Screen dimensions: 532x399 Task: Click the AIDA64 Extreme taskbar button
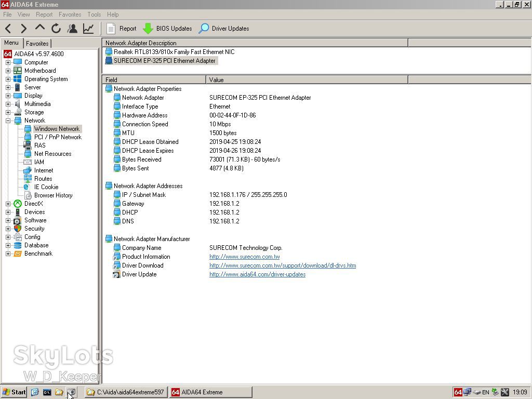tap(211, 392)
